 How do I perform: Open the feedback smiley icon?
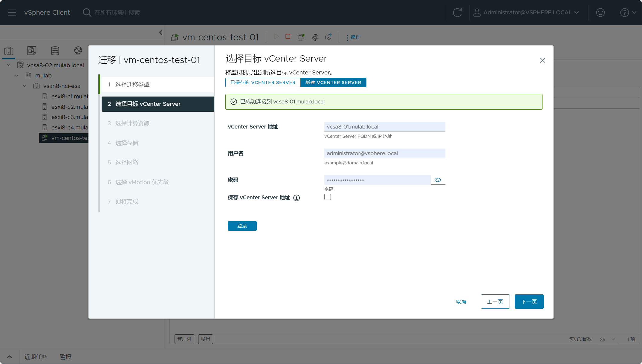click(x=600, y=13)
